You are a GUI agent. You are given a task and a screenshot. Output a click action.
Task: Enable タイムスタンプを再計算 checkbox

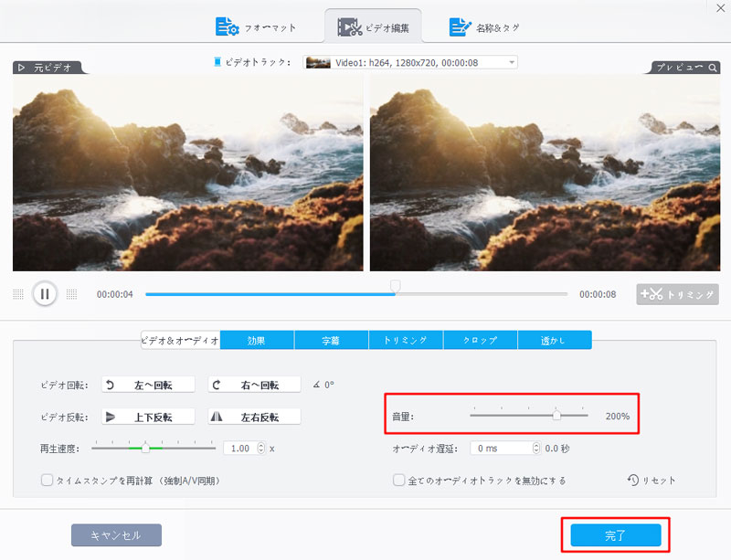[x=47, y=480]
